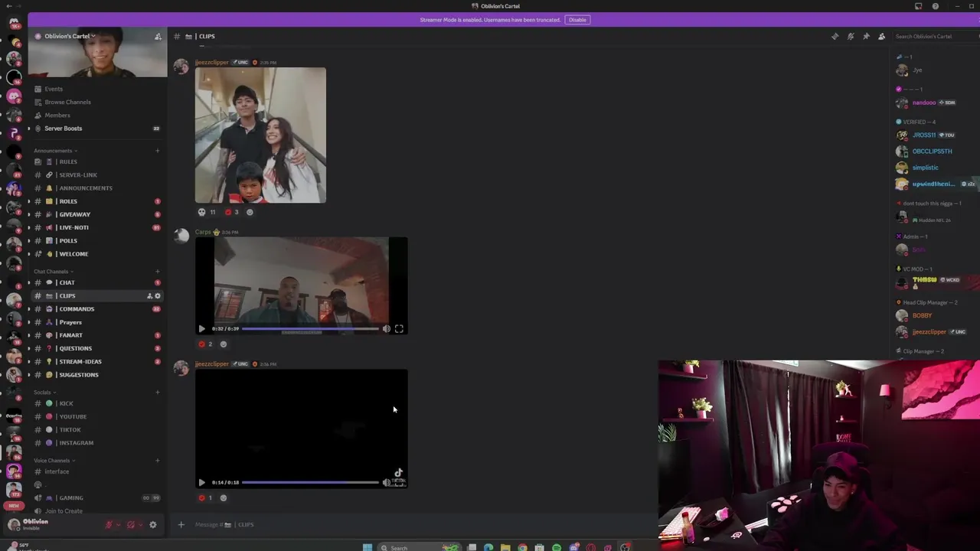
Task: Open the Threads icon in channel header
Action: point(835,36)
